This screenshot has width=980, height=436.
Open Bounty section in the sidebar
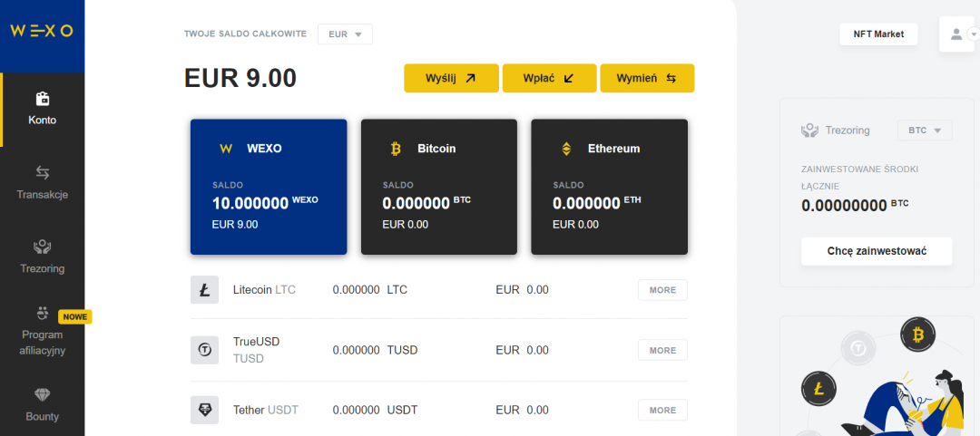(42, 404)
